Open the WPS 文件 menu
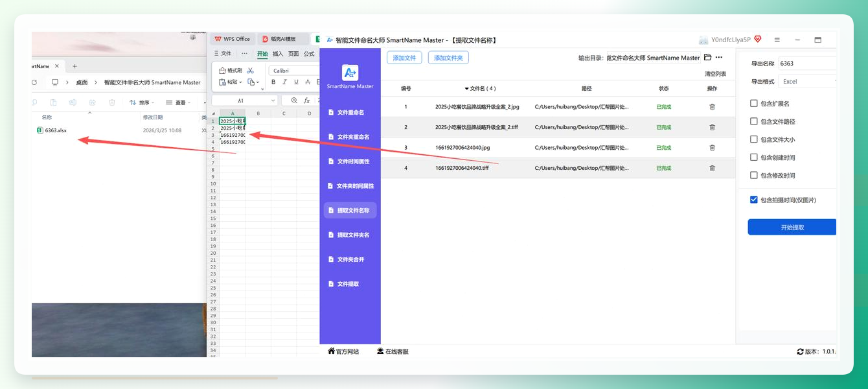This screenshot has width=868, height=389. [222, 54]
